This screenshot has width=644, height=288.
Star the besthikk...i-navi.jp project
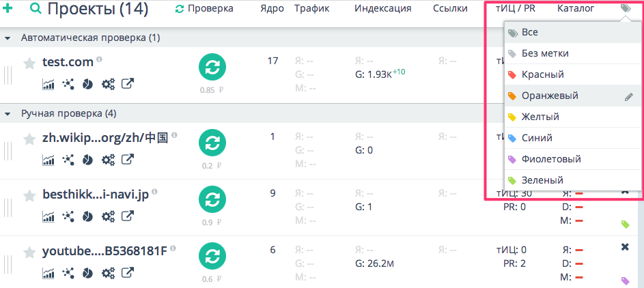[29, 196]
